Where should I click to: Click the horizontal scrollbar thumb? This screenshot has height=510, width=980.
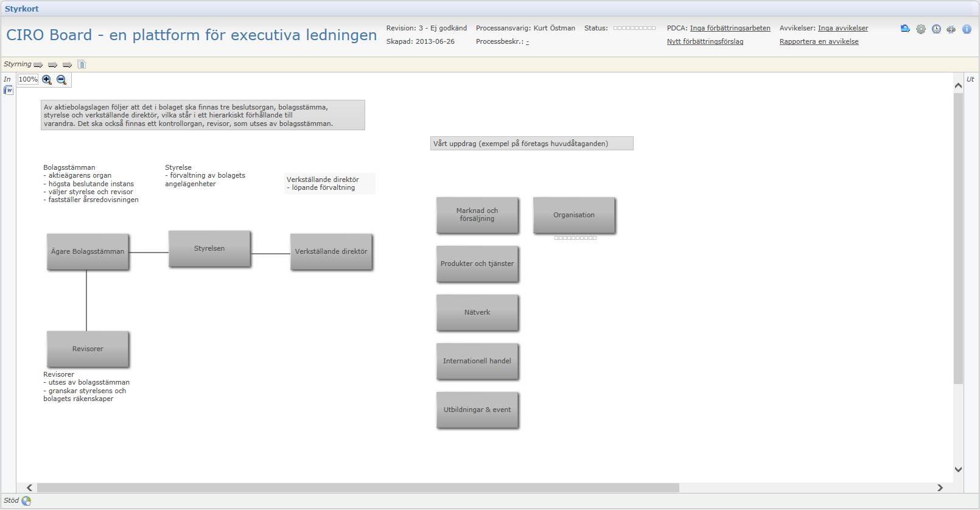point(358,487)
